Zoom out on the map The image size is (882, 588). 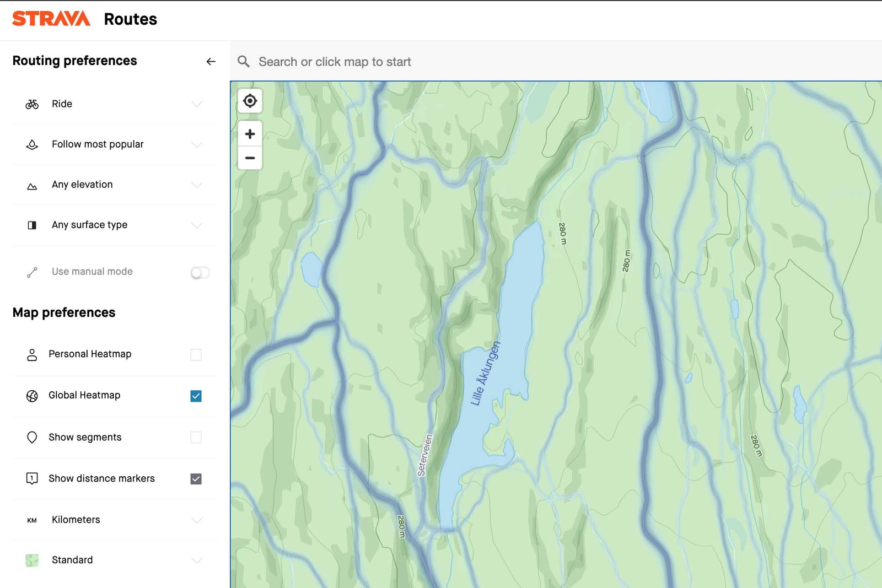click(x=250, y=158)
